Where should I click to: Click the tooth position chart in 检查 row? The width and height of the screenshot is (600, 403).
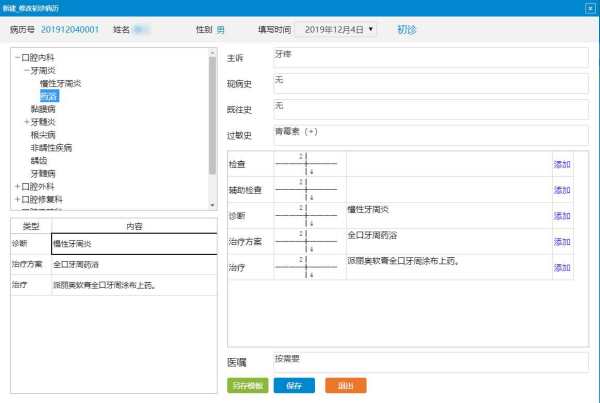click(x=307, y=163)
